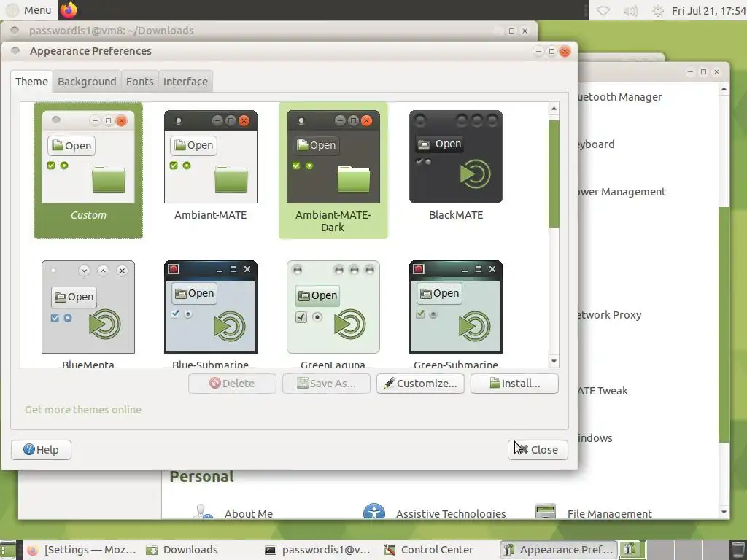Switch to Settings Mozilla taskbar entry
This screenshot has height=560, width=747.
pos(82,550)
